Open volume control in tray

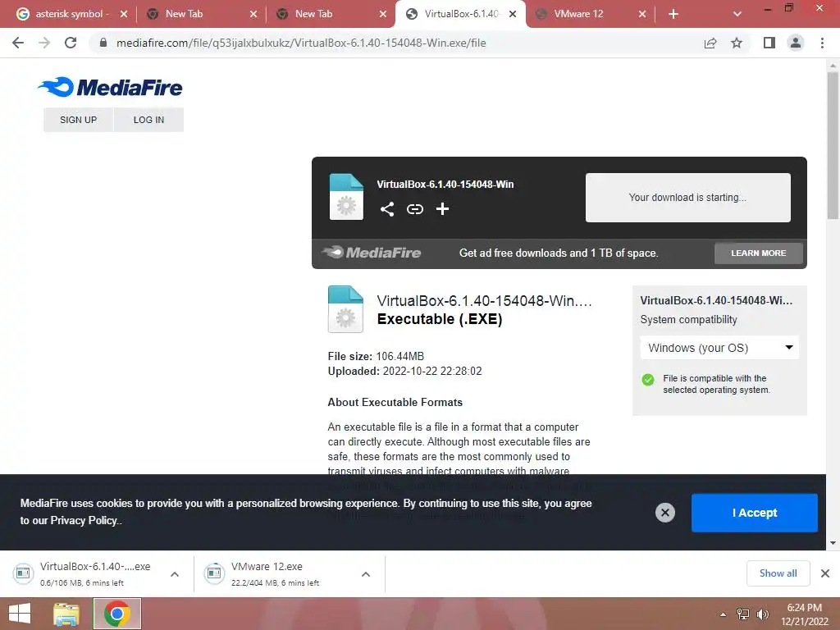[762, 614]
